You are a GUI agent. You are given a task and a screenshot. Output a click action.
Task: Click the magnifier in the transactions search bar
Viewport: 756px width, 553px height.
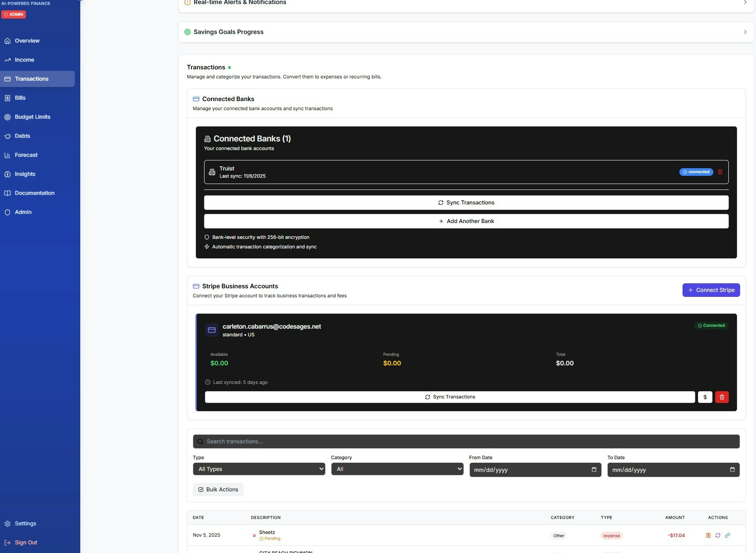click(x=200, y=441)
